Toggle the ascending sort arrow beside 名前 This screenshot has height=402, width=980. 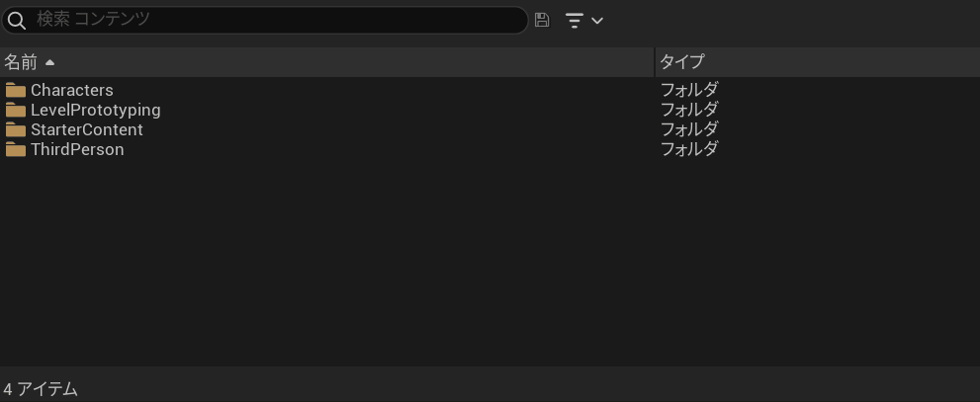pos(49,62)
